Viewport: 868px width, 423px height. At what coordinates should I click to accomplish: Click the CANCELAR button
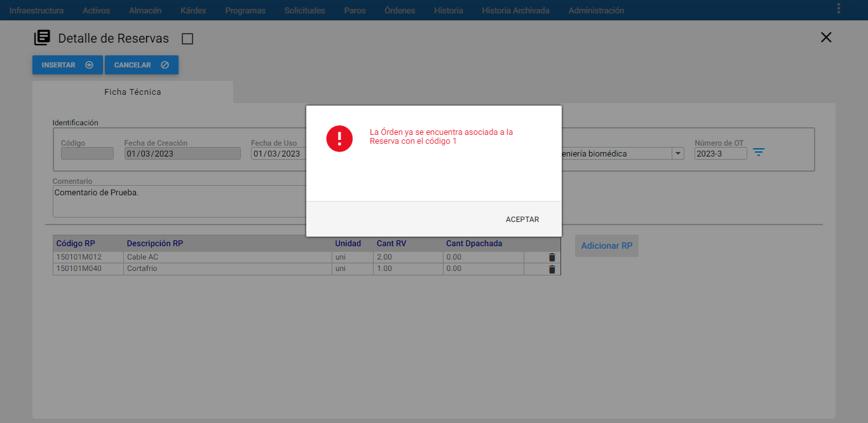pos(142,65)
